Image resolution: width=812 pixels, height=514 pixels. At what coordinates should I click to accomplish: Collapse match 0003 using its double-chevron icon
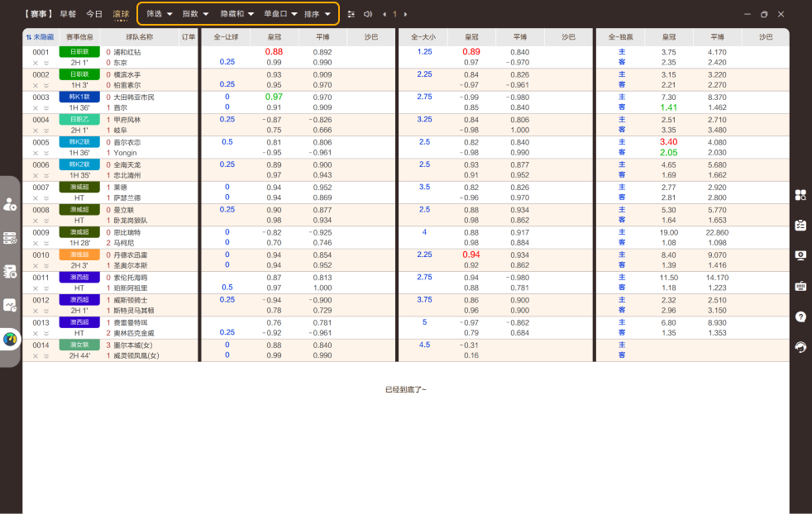pos(46,108)
